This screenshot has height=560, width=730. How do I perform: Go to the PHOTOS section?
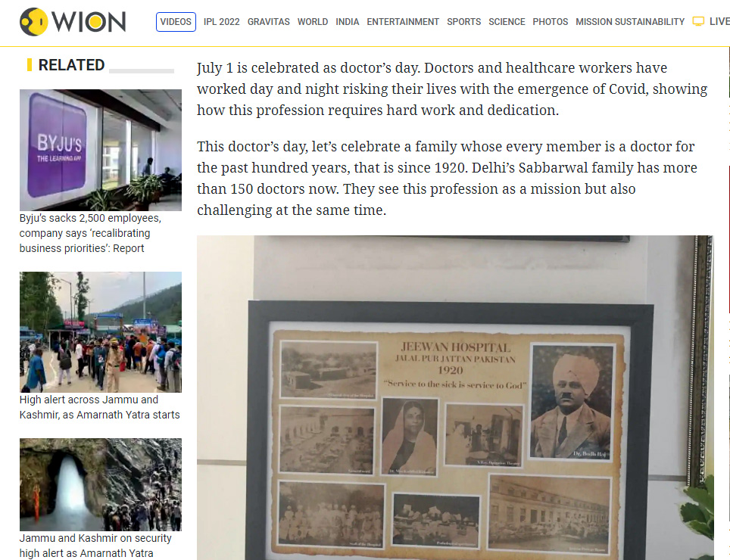551,22
